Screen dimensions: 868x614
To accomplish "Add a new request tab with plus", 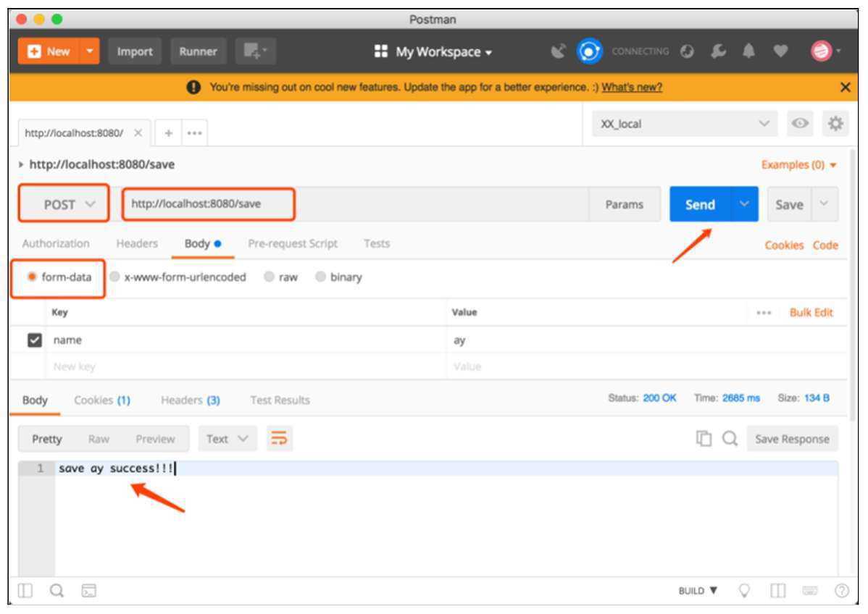I will pyautogui.click(x=169, y=133).
